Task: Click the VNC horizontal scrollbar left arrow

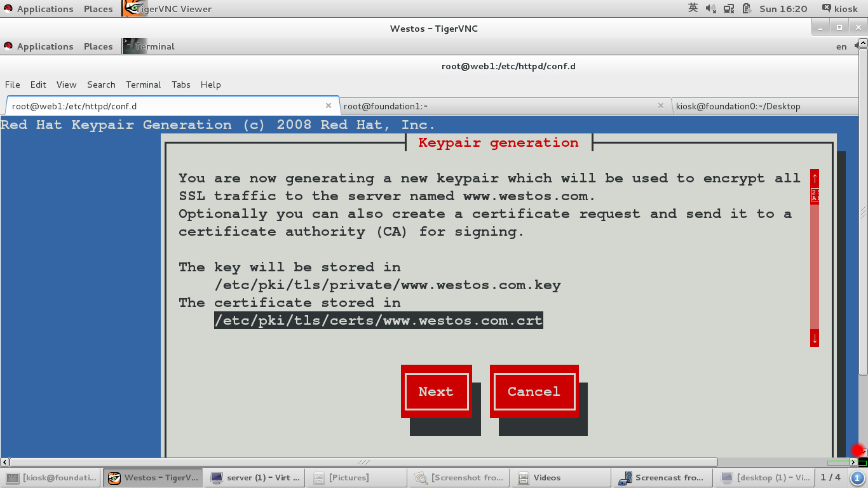Action: click(x=5, y=463)
